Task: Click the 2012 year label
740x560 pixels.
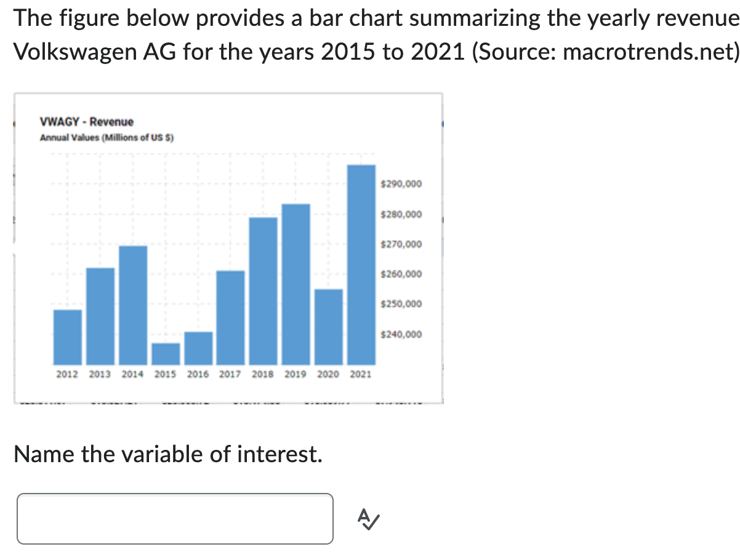Action: [x=66, y=374]
